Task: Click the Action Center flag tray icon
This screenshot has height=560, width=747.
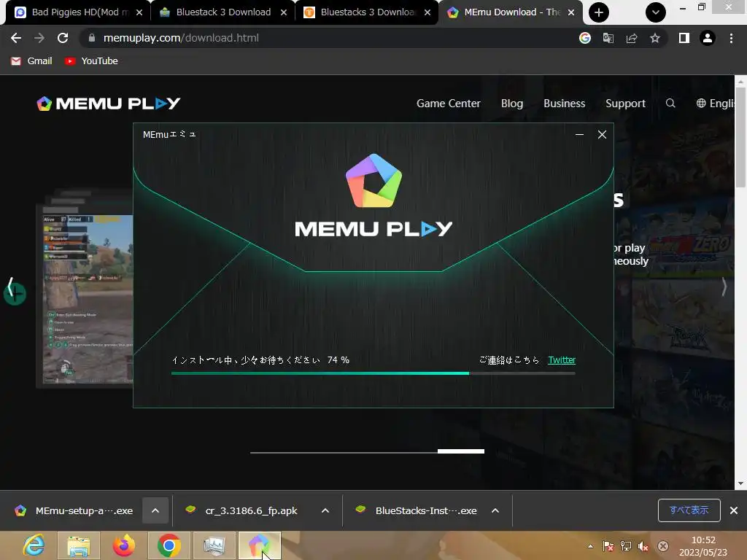Action: 608,546
